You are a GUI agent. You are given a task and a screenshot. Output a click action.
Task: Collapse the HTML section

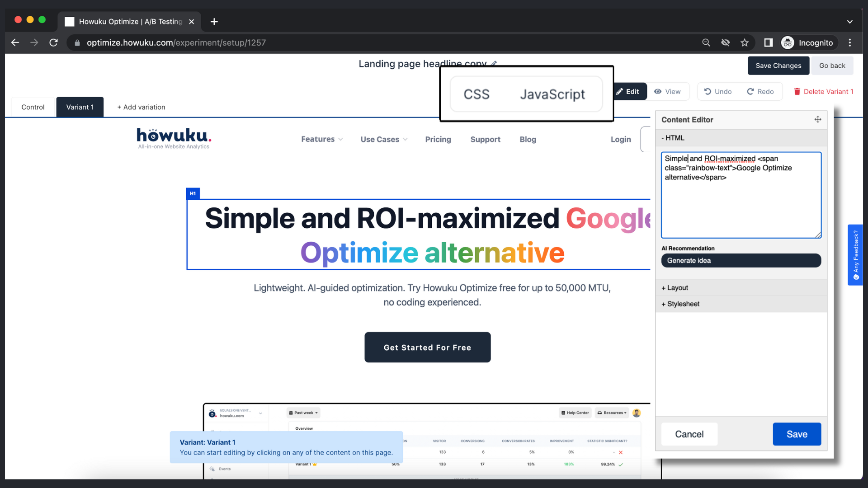741,138
